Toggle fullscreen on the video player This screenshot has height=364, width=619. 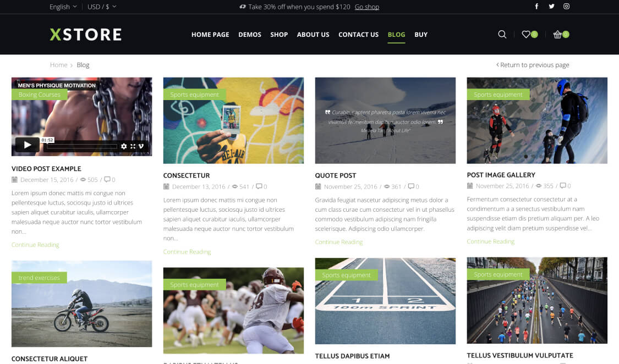click(133, 146)
